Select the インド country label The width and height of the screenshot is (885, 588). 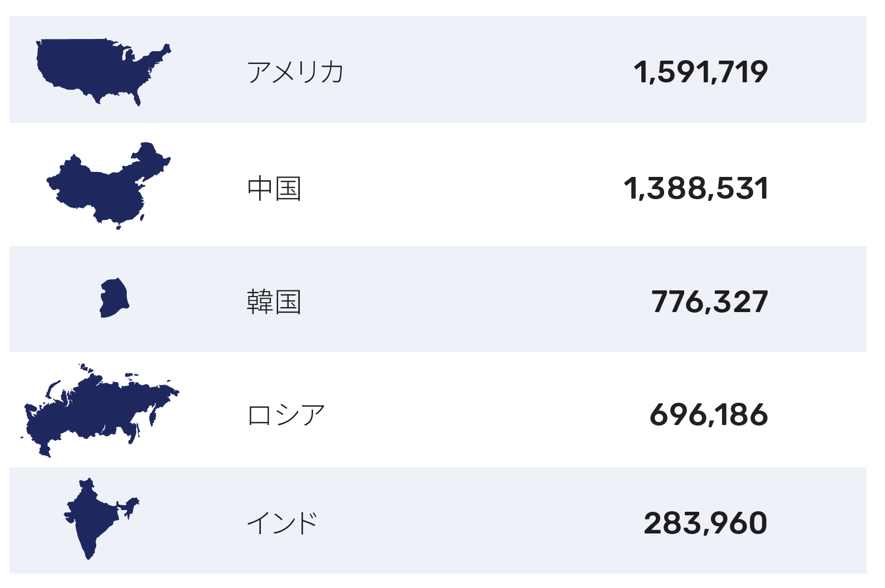(282, 523)
